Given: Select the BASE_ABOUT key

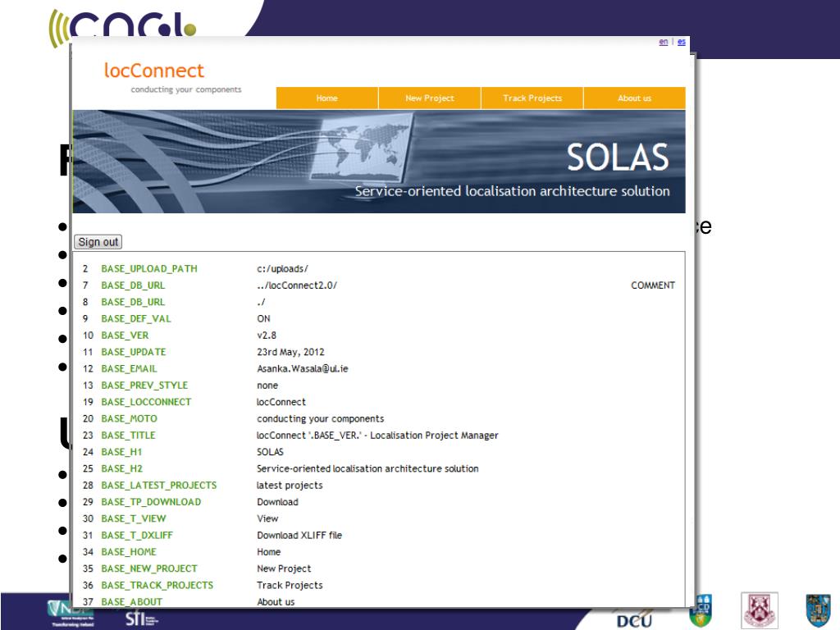Looking at the screenshot, I should (132, 601).
